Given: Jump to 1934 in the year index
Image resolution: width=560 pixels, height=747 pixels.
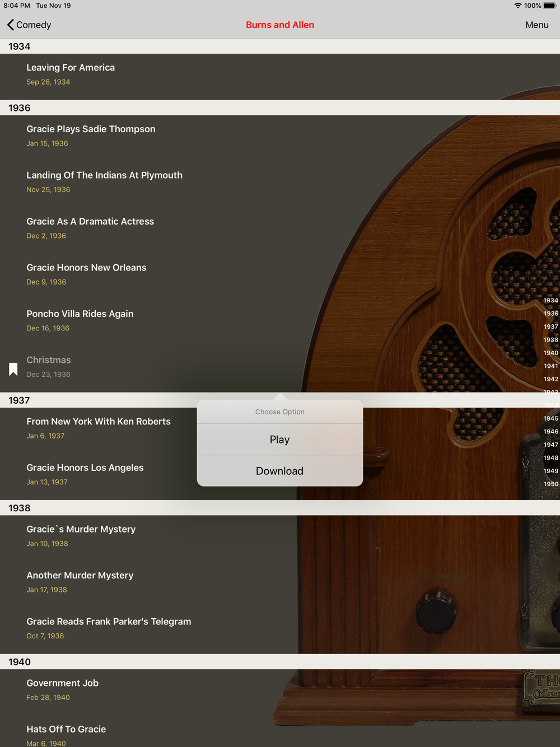Looking at the screenshot, I should tap(550, 301).
